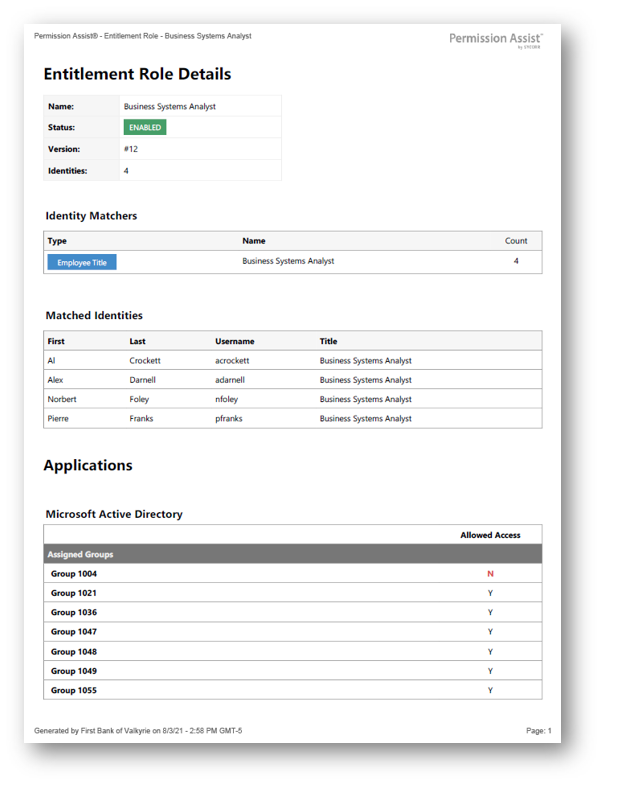This screenshot has height=794, width=624.
Task: Click the Username column header
Action: 235,341
